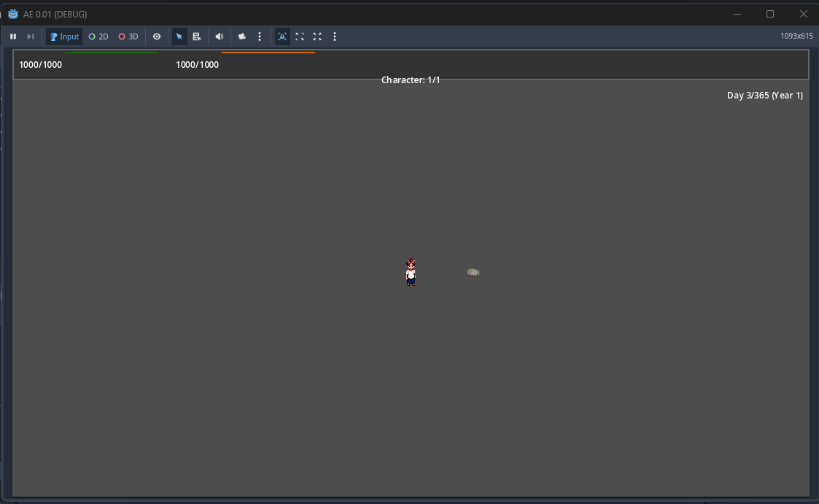Switch node selection to 2D mode

click(x=98, y=36)
